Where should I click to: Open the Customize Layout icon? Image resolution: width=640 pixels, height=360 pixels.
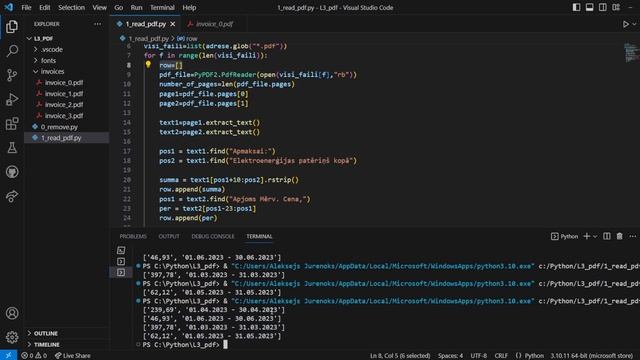[x=616, y=7]
